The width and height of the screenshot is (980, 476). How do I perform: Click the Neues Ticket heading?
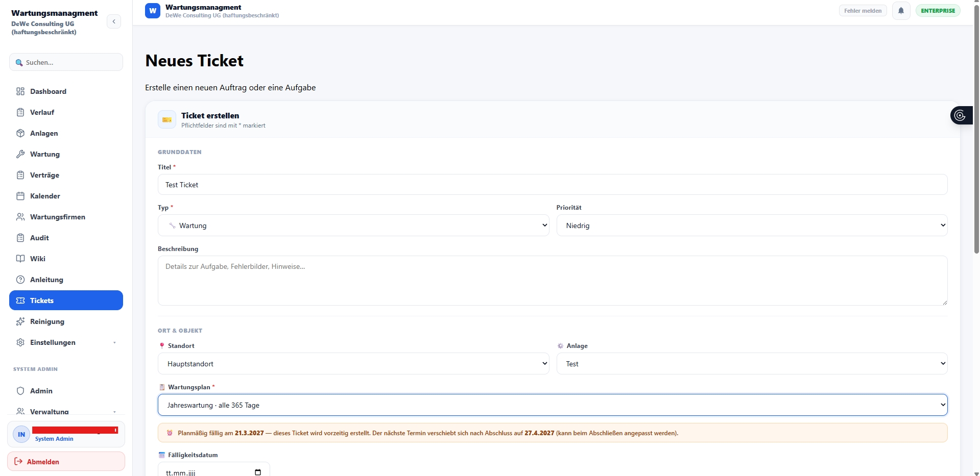point(195,61)
